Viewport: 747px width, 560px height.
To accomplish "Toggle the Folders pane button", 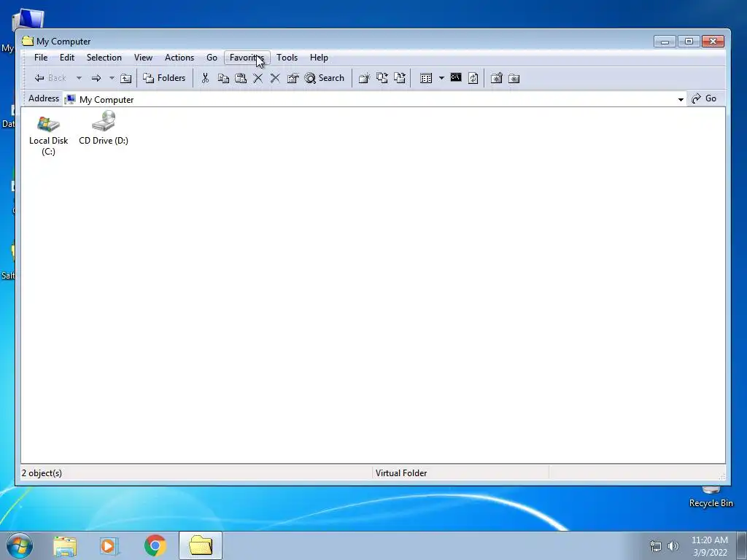I will pos(164,78).
